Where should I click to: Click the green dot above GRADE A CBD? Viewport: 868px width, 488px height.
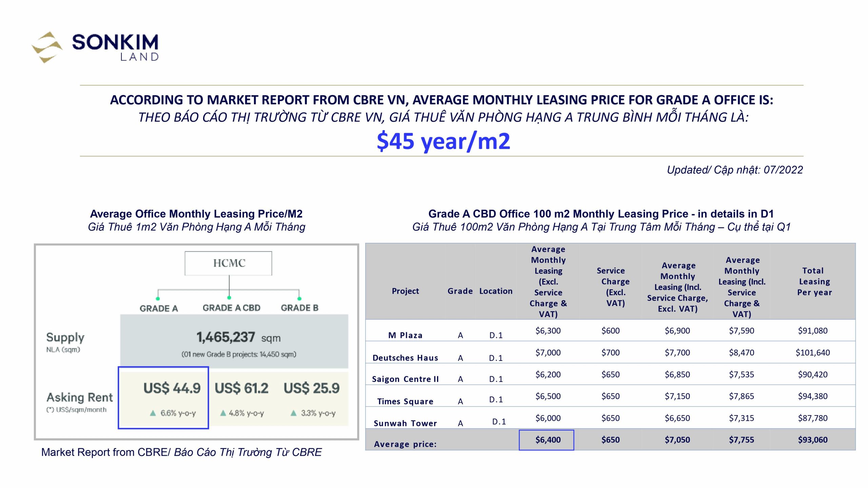click(229, 298)
